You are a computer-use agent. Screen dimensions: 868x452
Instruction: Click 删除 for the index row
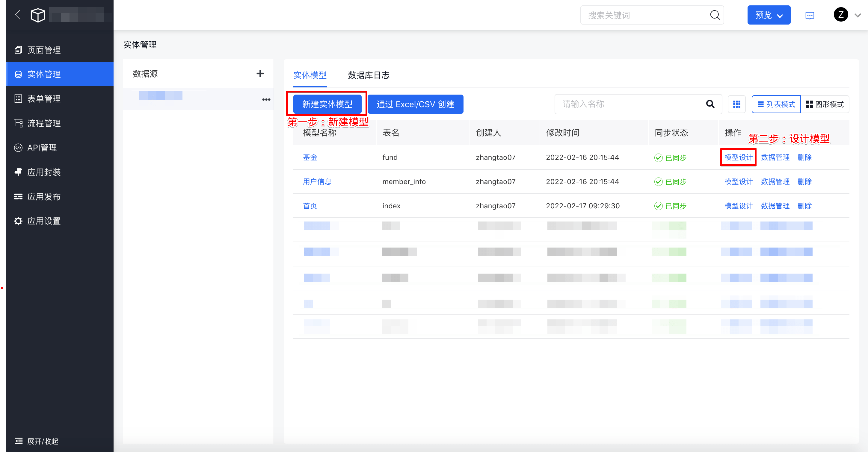coord(804,206)
